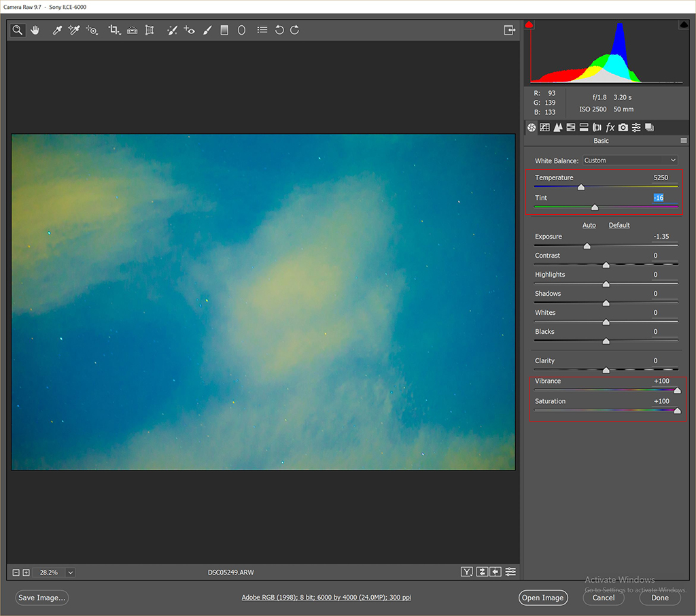Viewport: 696px width, 616px height.
Task: Click the Tint value input field
Action: 658,198
